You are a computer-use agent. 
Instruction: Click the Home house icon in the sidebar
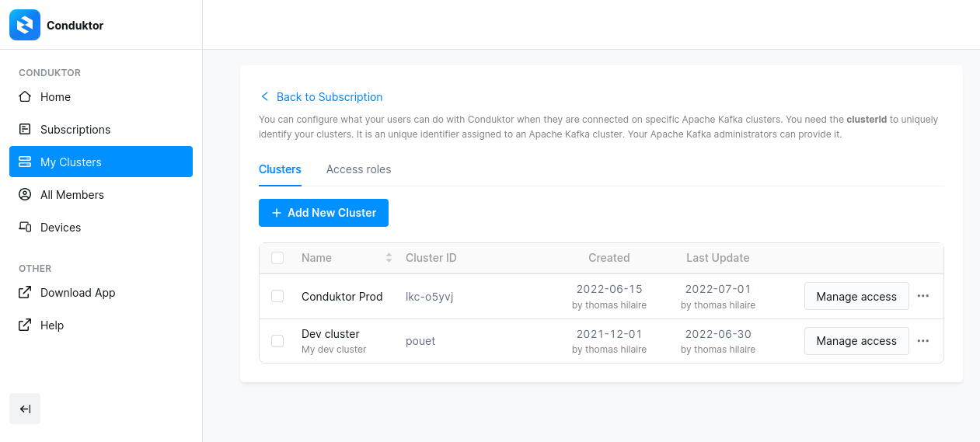point(25,97)
